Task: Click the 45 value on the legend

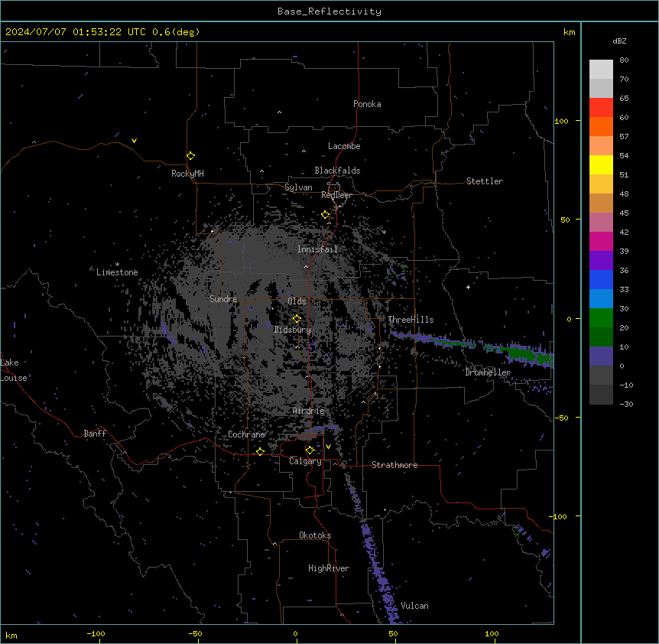Action: [624, 213]
